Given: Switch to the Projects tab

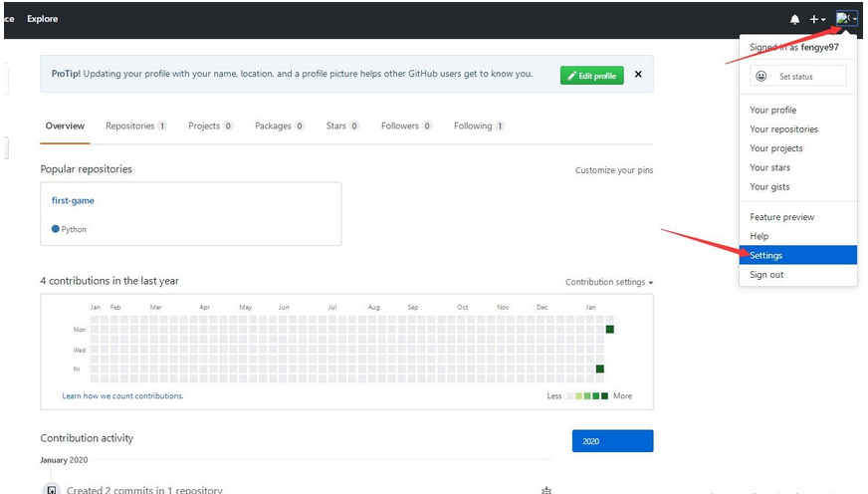Looking at the screenshot, I should [210, 126].
